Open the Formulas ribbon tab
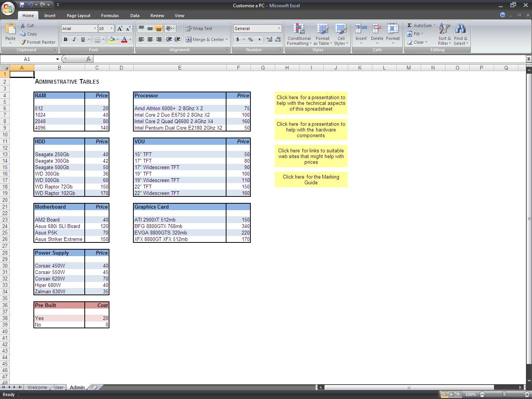This screenshot has height=399, width=532. click(110, 16)
